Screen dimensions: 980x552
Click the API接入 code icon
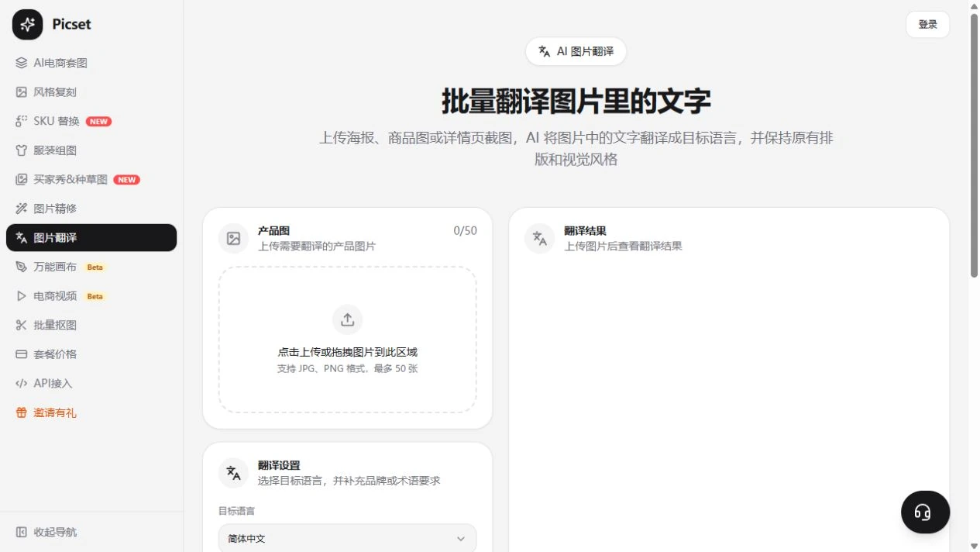tap(22, 383)
